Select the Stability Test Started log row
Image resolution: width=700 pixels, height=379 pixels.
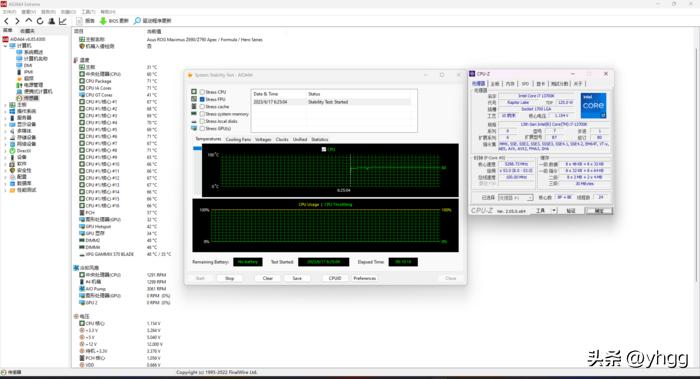331,102
